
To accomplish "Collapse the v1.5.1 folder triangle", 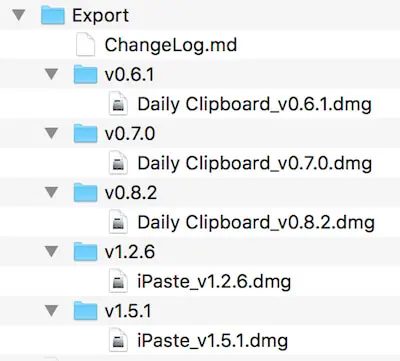I will (x=52, y=311).
